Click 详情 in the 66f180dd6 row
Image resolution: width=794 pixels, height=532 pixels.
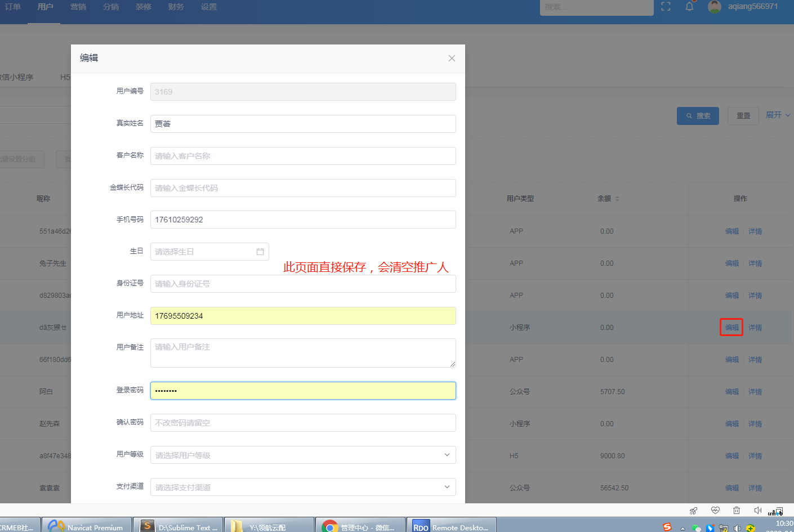(755, 360)
